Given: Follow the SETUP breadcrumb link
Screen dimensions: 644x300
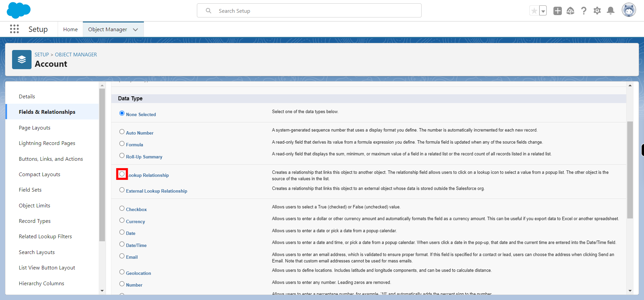Looking at the screenshot, I should tap(42, 54).
